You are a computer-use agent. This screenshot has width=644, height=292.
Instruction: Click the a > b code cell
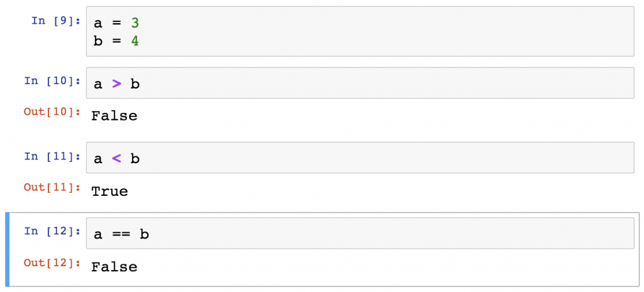click(360, 83)
